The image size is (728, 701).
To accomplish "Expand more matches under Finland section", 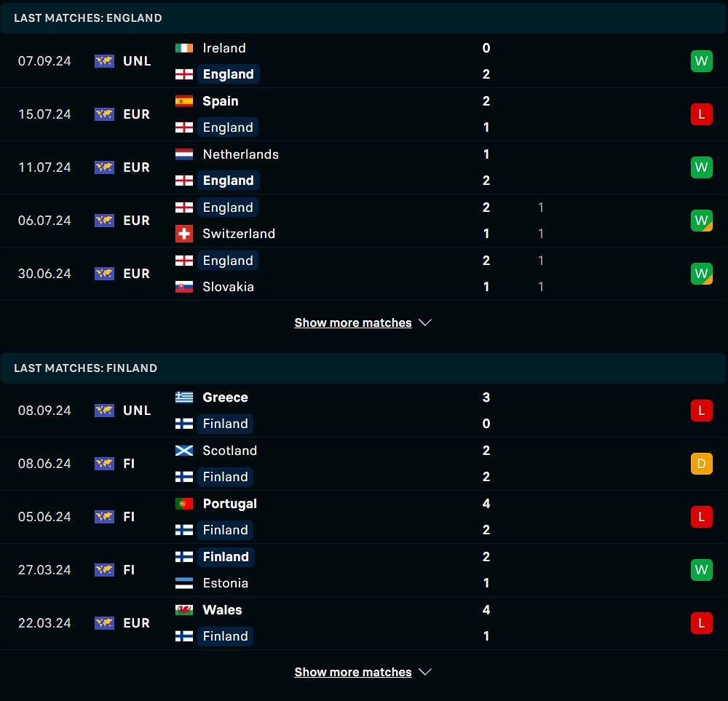I will tap(353, 672).
